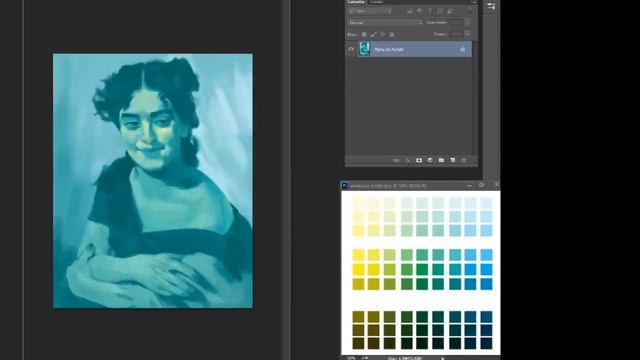Click the link layers icon
This screenshot has width=640, height=360.
(x=396, y=160)
